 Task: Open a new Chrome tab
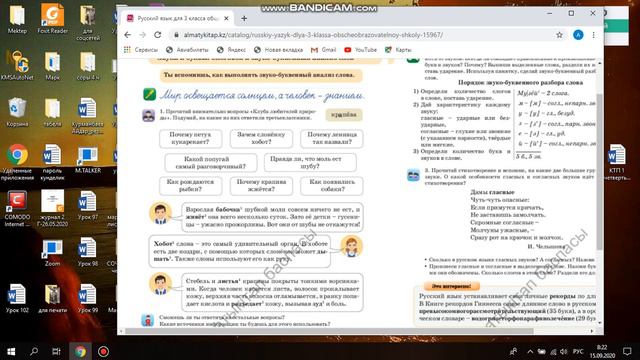[x=244, y=18]
